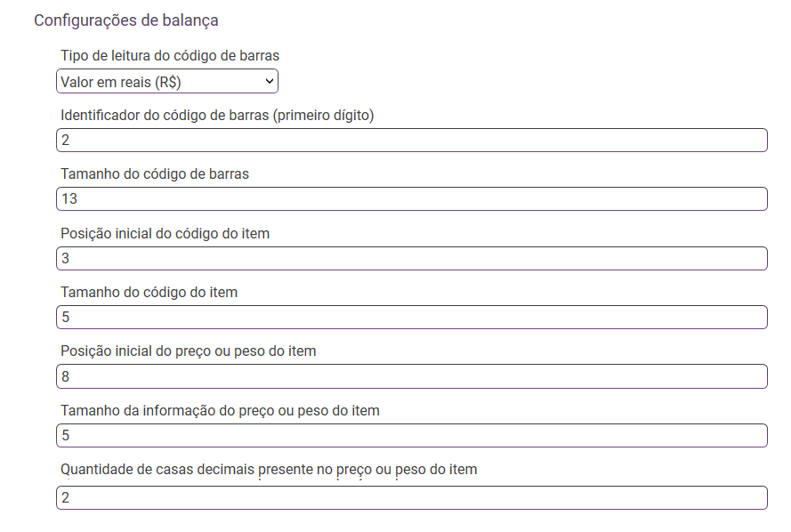Click the 'Configurações de balança' heading
The height and width of the screenshot is (532, 791).
tap(126, 20)
